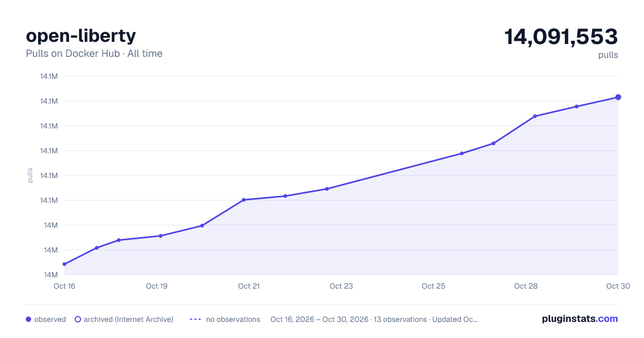Click the "Oct 30" x-axis label

coord(618,286)
